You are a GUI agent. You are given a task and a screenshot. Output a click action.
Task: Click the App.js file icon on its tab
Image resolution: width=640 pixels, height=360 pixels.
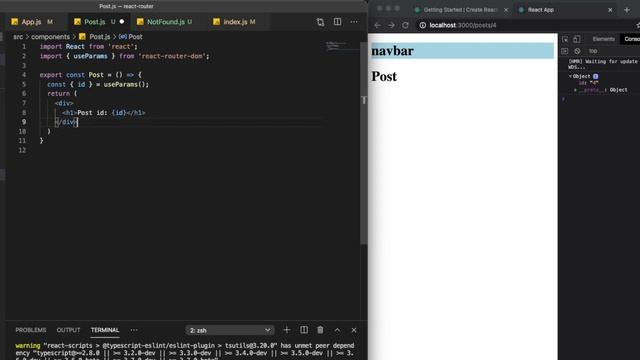[15, 22]
